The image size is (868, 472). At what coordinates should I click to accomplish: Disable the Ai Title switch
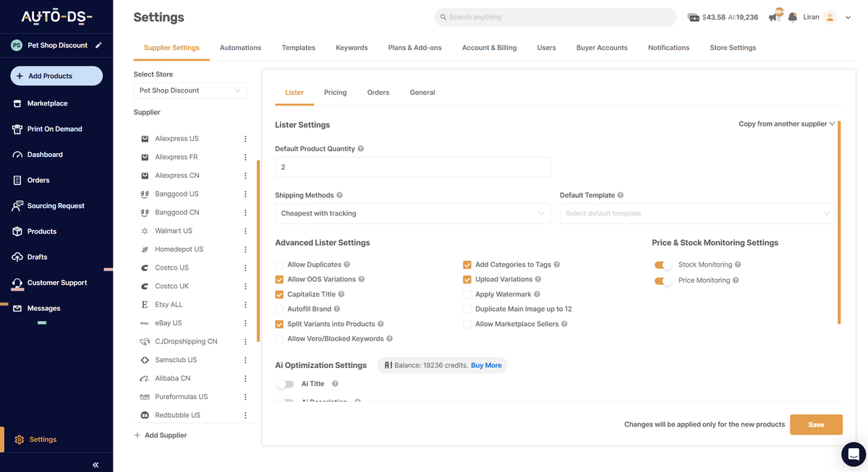pos(283,383)
